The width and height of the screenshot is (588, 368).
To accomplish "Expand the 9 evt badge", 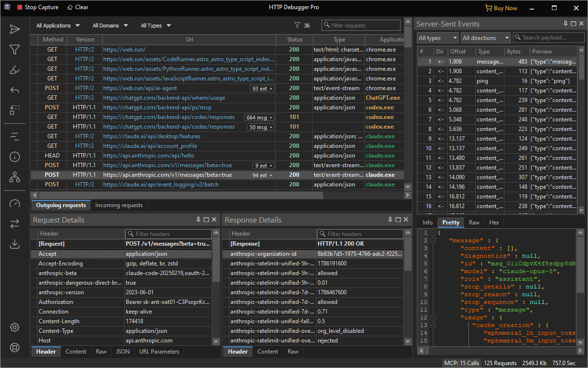I will [264, 166].
